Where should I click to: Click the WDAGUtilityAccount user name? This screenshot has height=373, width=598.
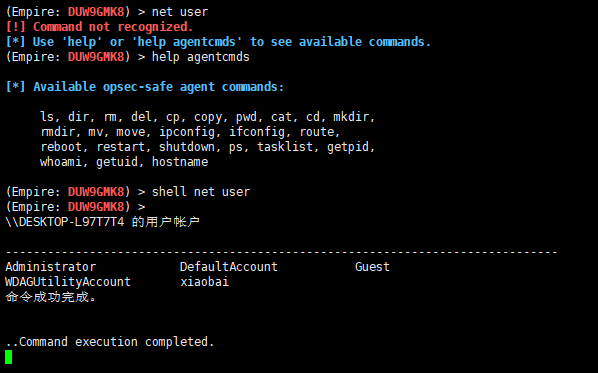pyautogui.click(x=68, y=282)
